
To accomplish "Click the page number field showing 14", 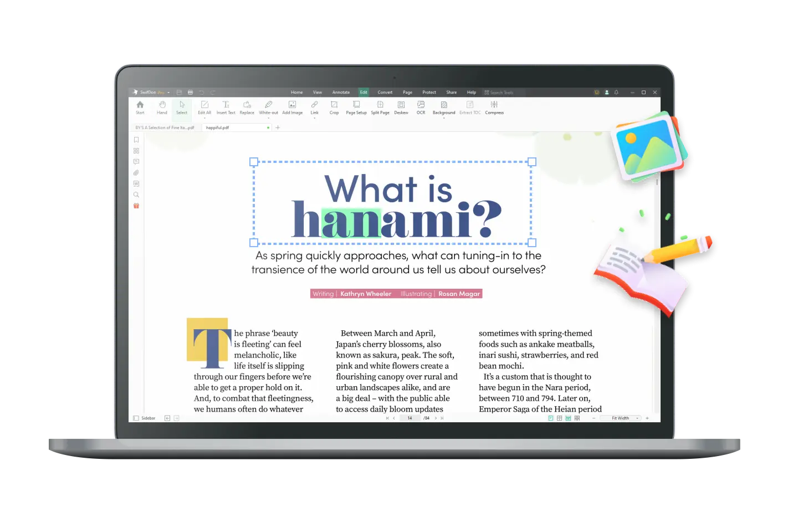I will (410, 418).
